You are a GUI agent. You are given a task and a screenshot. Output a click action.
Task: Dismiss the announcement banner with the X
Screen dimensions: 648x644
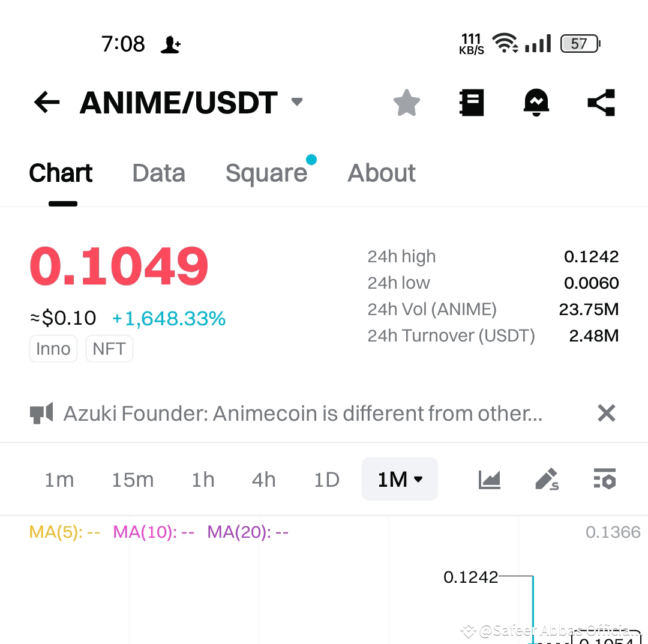(x=606, y=413)
